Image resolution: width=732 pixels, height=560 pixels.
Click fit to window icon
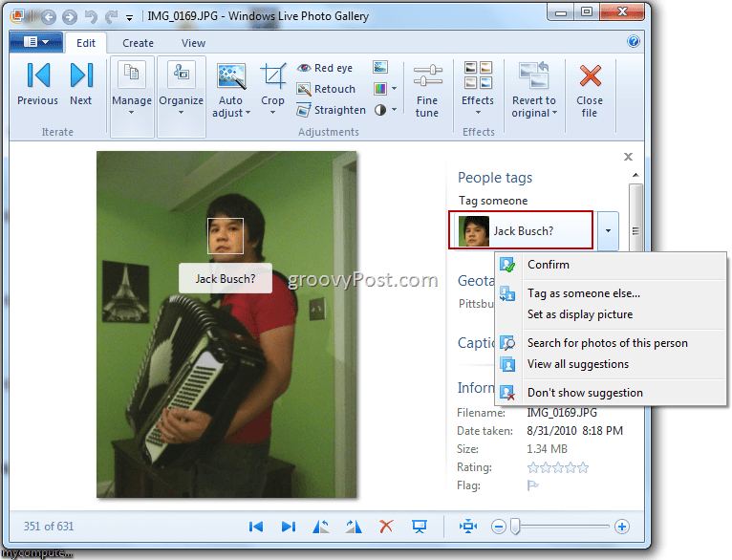click(x=467, y=527)
